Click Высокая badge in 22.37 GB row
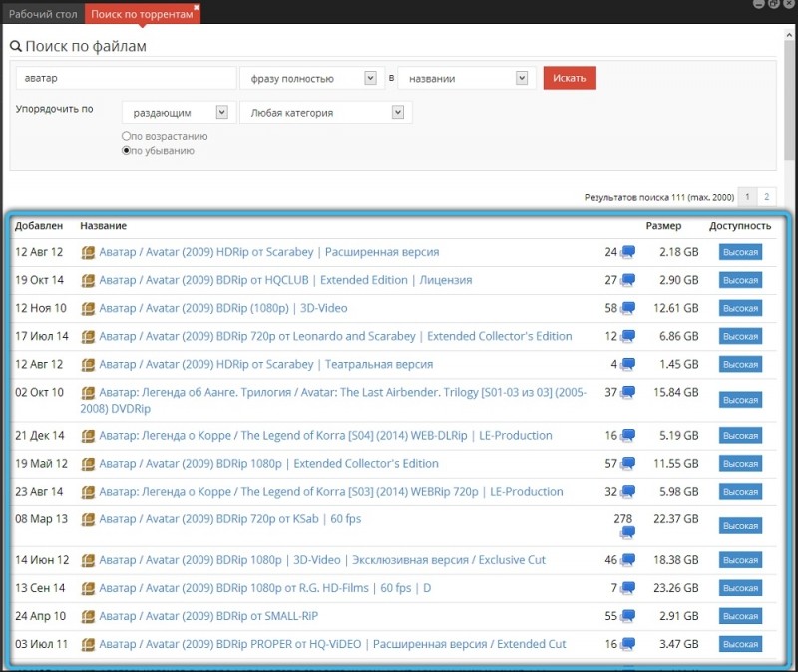Screen dimensions: 798x672 (740, 526)
